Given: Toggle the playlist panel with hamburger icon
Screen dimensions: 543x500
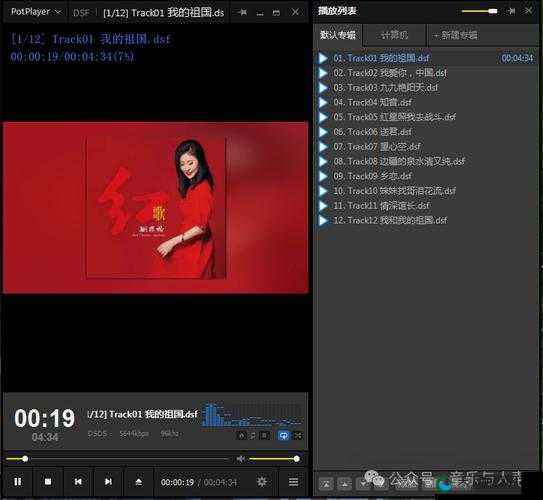Looking at the screenshot, I should pos(293,482).
